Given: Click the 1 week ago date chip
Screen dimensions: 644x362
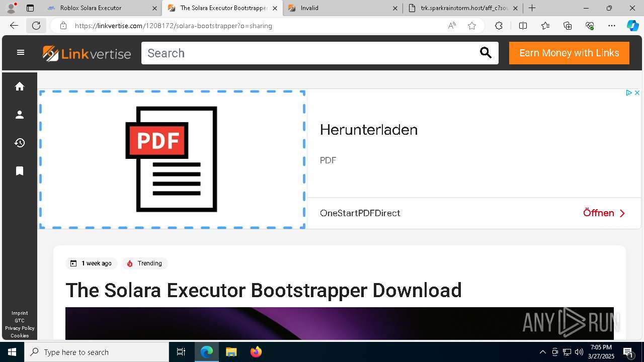Looking at the screenshot, I should click(91, 263).
